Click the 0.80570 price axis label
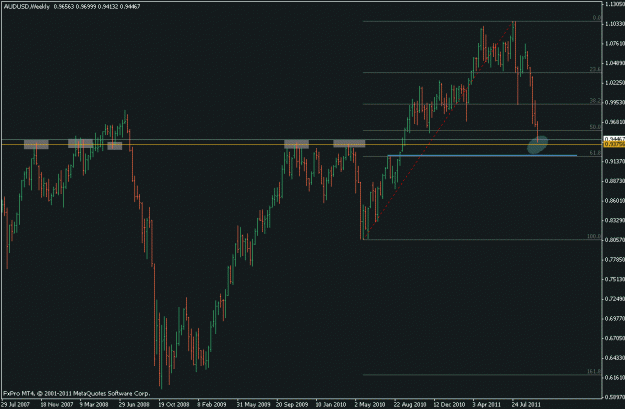This screenshot has width=625, height=409. 615,240
